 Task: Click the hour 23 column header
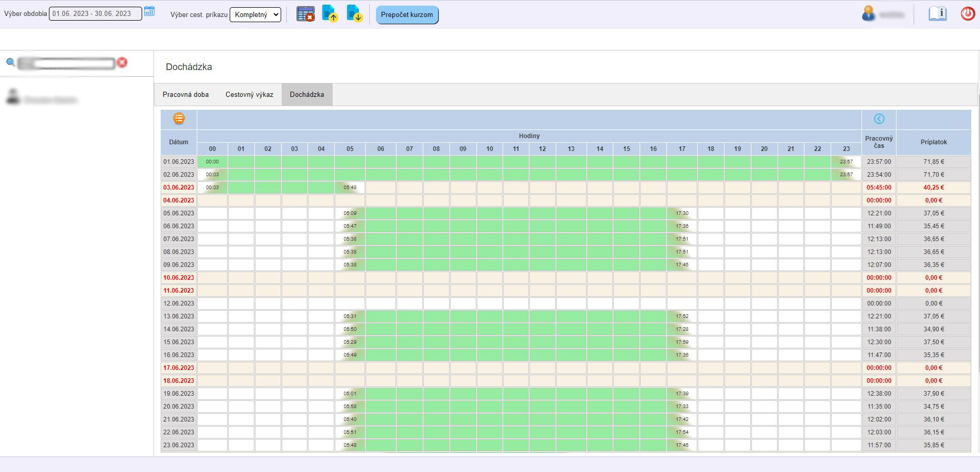click(846, 149)
